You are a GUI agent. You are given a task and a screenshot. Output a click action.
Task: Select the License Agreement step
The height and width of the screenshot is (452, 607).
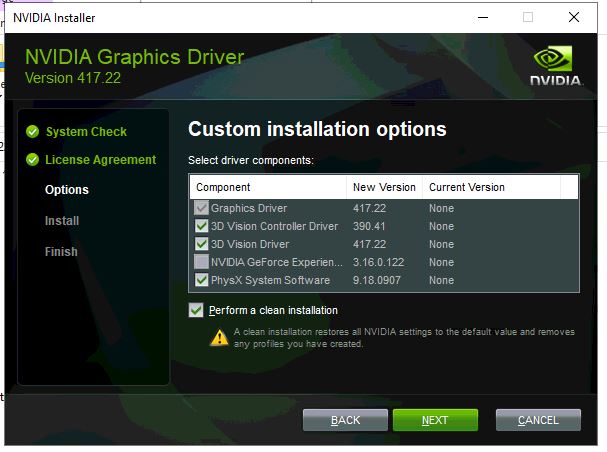[x=100, y=159]
